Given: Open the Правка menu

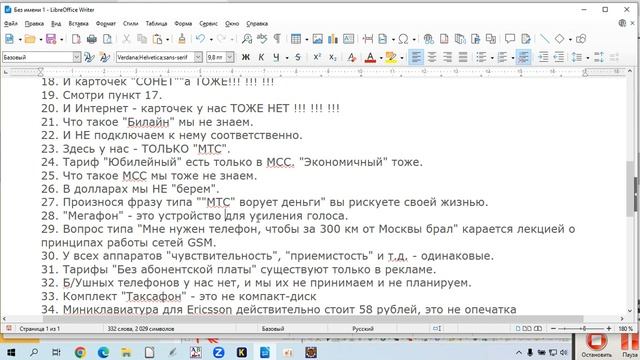Looking at the screenshot, I should click(34, 24).
